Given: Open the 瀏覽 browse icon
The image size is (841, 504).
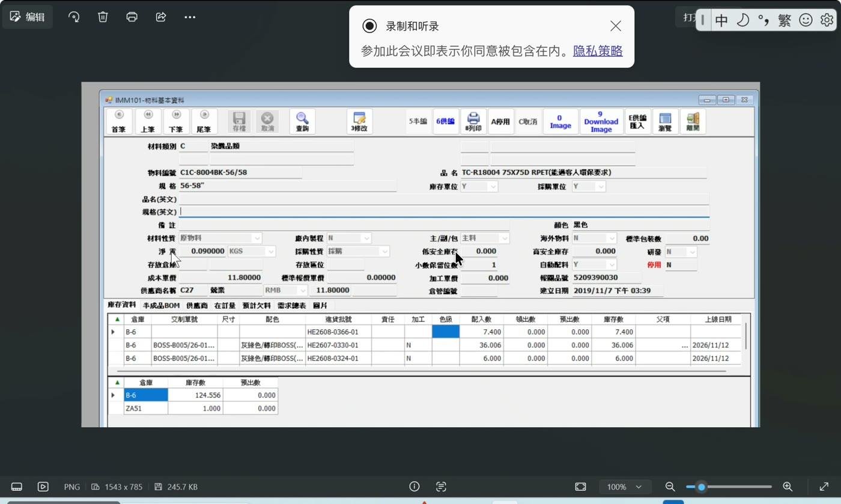Looking at the screenshot, I should click(x=665, y=121).
